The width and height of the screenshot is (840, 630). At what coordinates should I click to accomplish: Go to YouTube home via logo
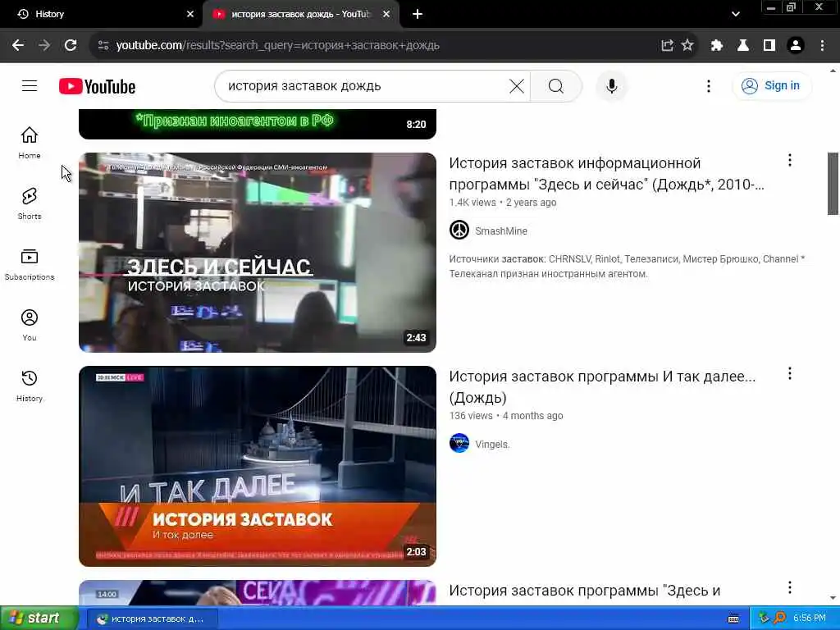pyautogui.click(x=97, y=86)
